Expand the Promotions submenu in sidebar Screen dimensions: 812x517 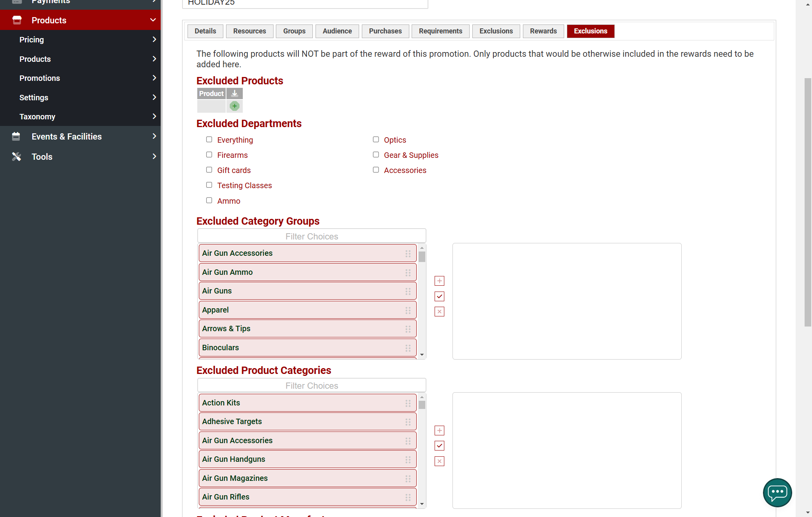154,78
